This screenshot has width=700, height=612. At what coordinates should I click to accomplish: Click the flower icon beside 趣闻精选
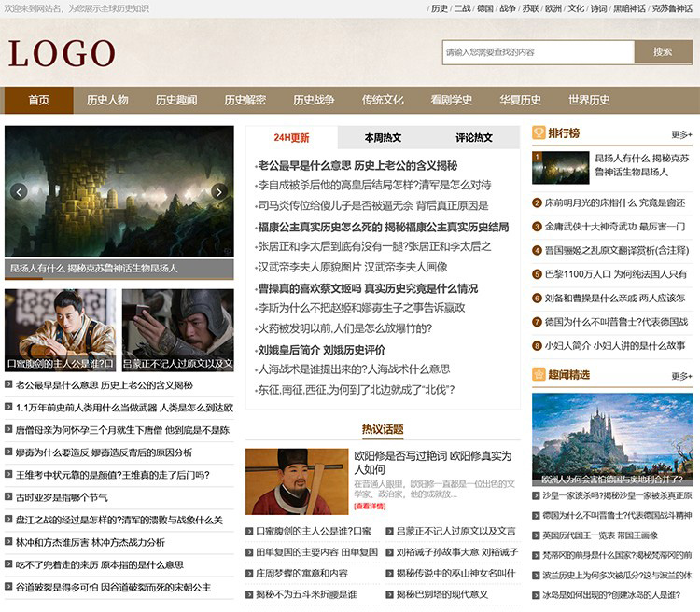pos(539,374)
